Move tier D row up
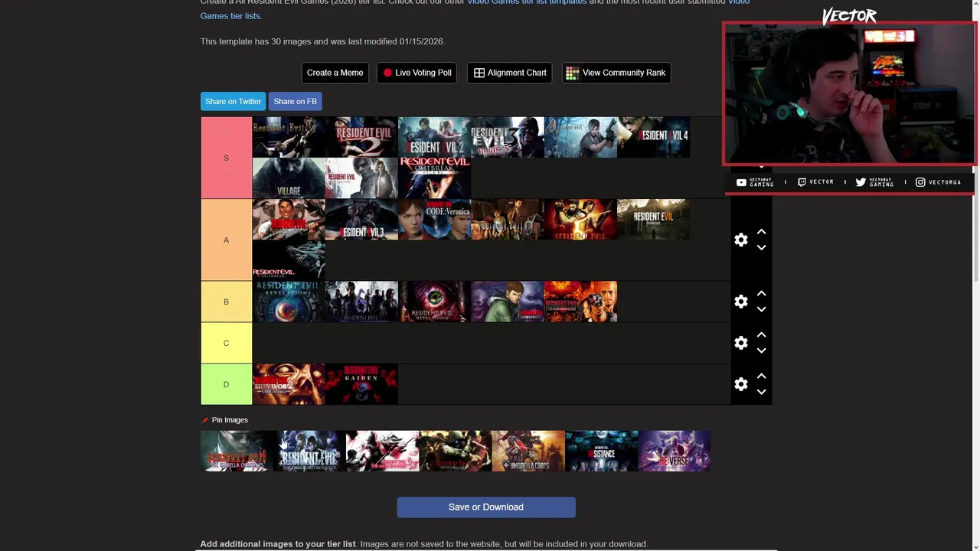 [761, 376]
